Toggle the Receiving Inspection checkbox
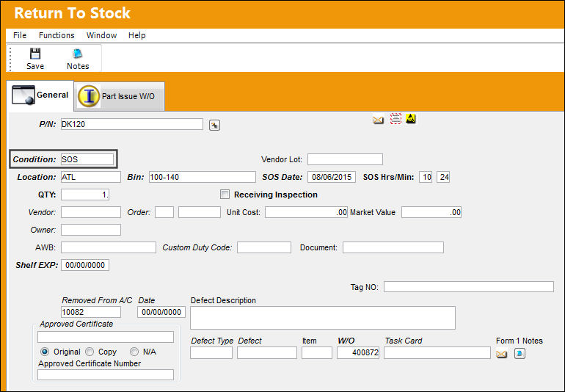The image size is (565, 392). (x=225, y=195)
